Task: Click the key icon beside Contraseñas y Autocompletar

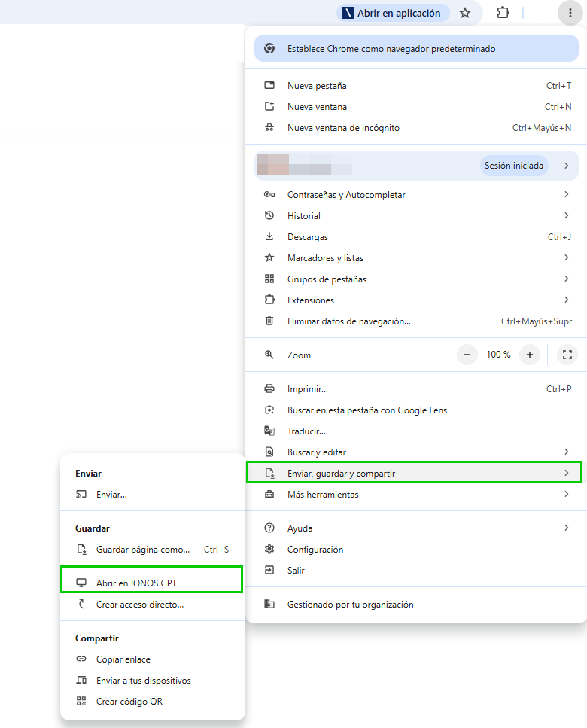Action: coord(269,194)
